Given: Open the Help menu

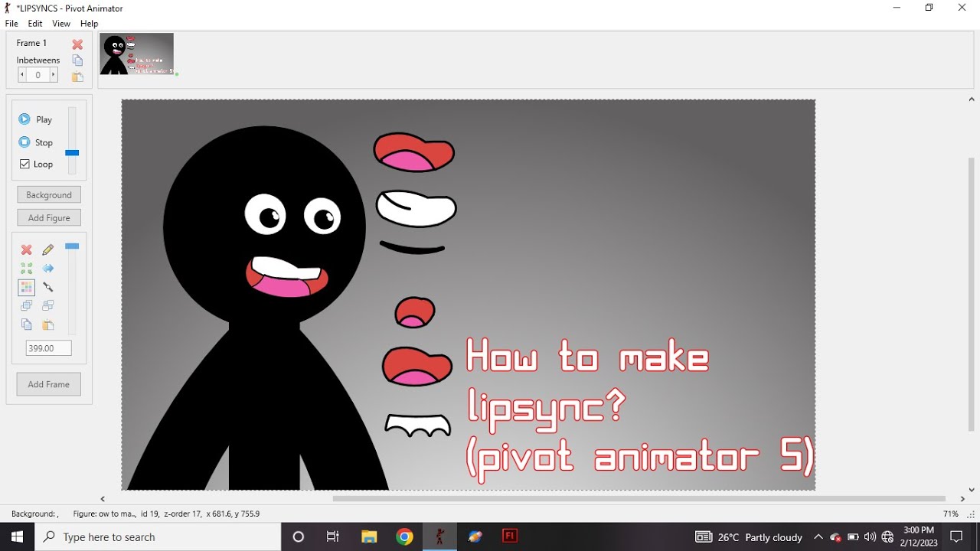Looking at the screenshot, I should click(90, 24).
